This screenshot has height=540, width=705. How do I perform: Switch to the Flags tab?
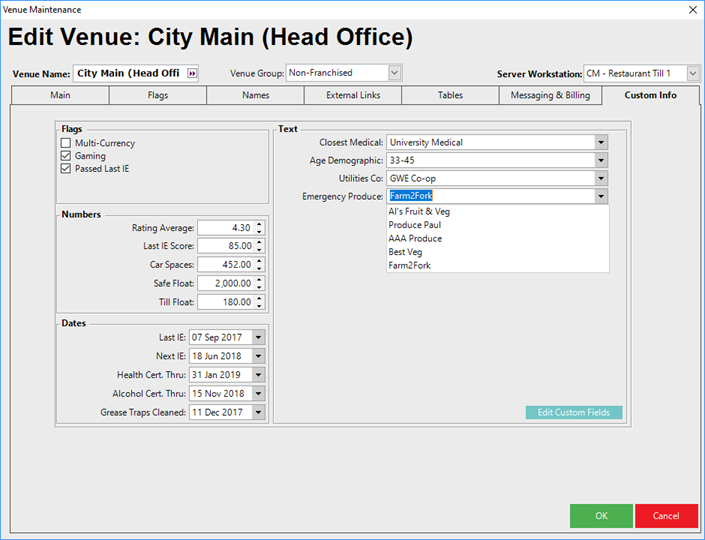157,95
